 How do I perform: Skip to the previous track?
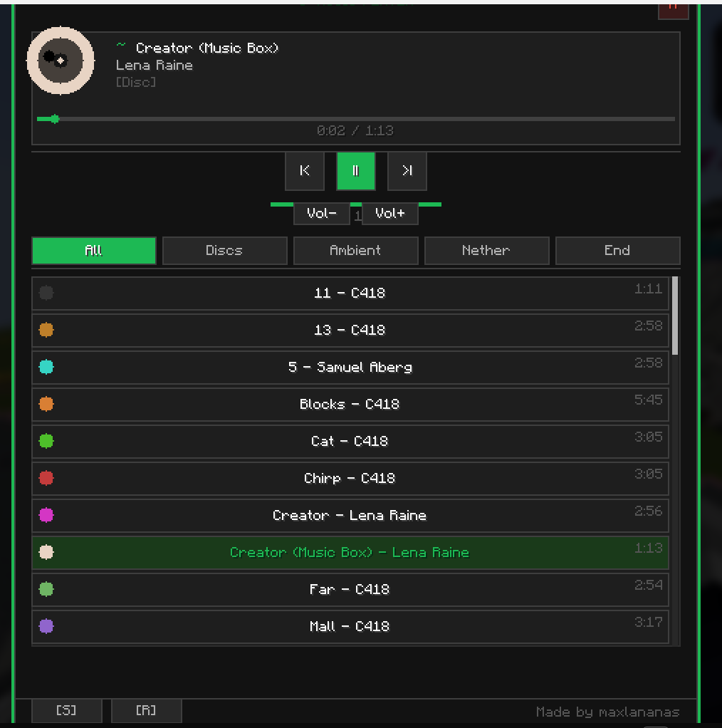304,171
